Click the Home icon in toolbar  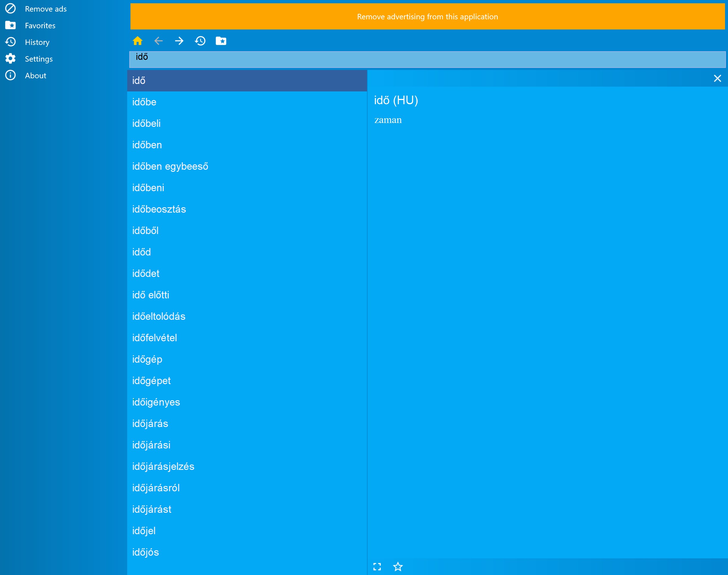pyautogui.click(x=137, y=41)
